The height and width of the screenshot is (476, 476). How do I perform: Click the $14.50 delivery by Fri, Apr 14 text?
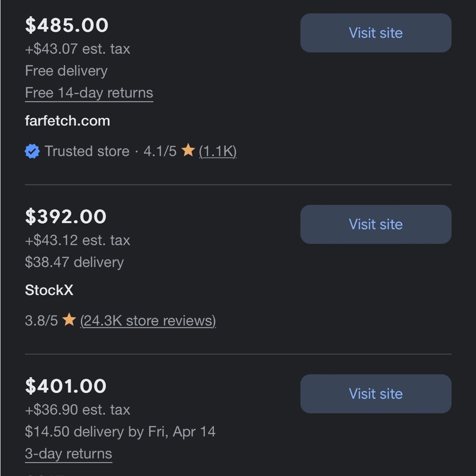(x=120, y=432)
